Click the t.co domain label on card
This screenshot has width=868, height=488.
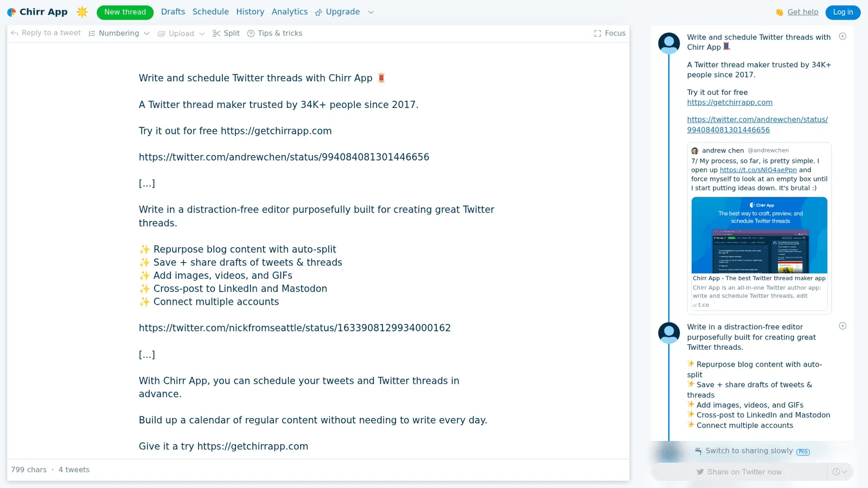703,305
